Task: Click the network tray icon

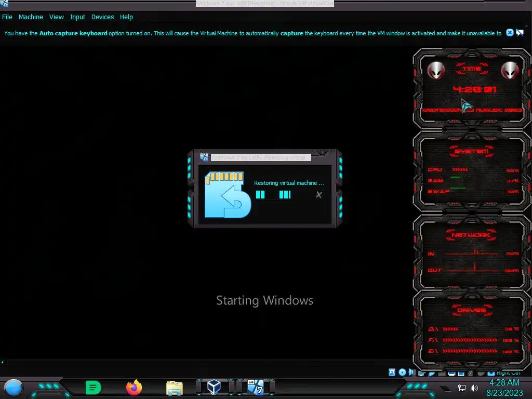Action: pos(462,388)
